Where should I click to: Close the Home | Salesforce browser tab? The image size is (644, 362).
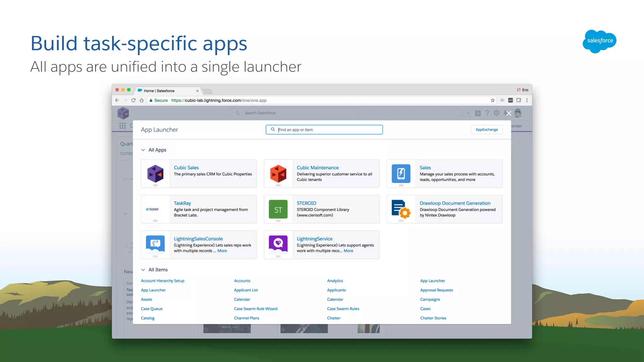pyautogui.click(x=197, y=91)
